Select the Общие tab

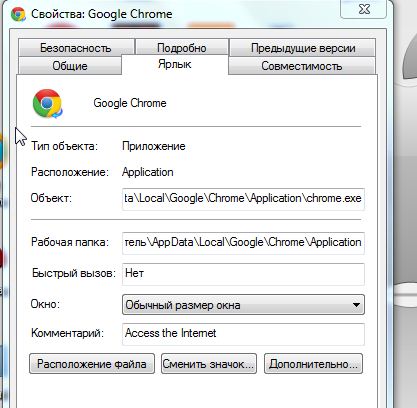[70, 66]
